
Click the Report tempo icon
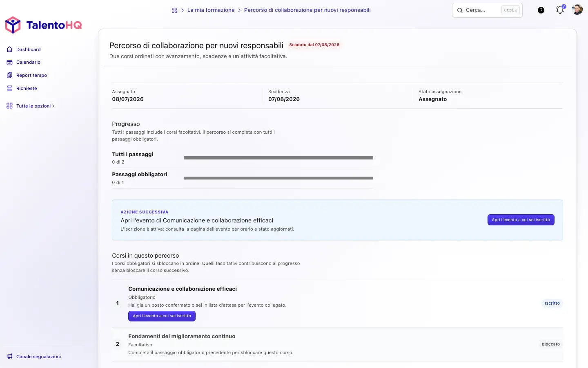pos(10,75)
